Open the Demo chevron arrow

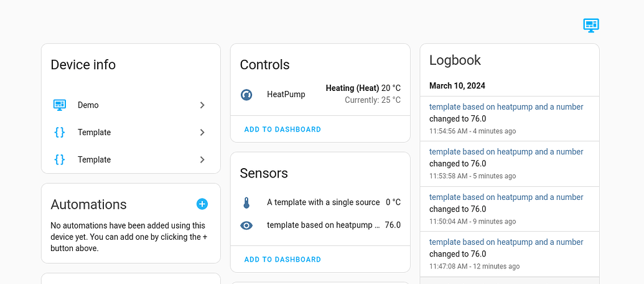(x=202, y=105)
